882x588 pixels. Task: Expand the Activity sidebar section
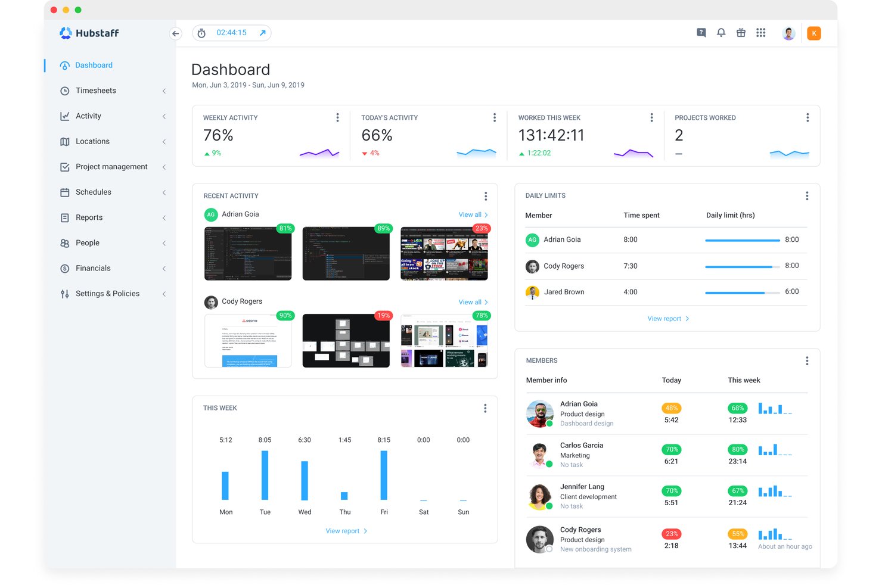164,116
